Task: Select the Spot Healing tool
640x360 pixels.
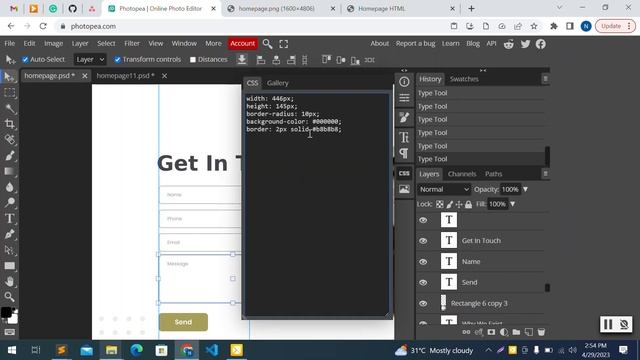Action: click(x=9, y=140)
